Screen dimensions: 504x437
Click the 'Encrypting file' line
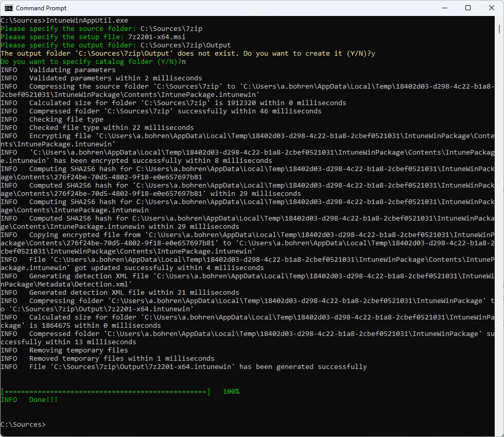tap(248, 140)
